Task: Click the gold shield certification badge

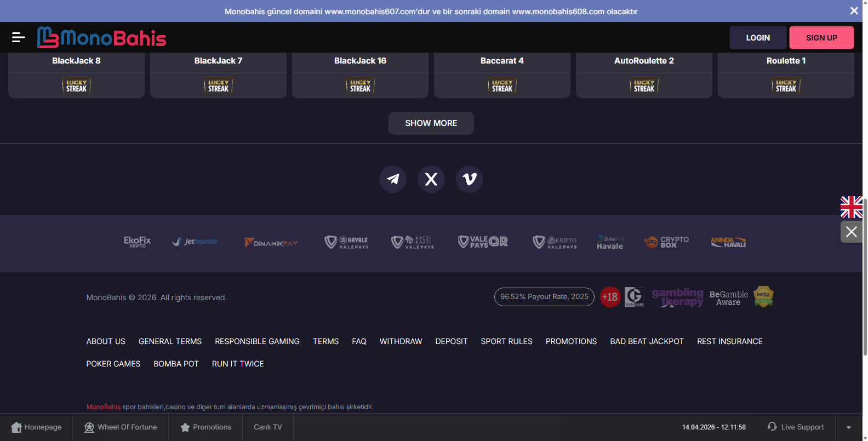Action: click(x=763, y=297)
